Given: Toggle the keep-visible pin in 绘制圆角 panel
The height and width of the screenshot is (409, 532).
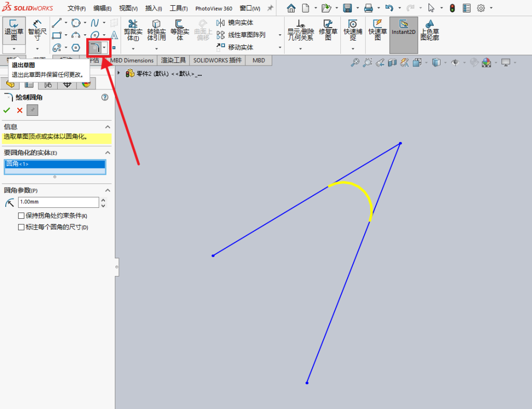Looking at the screenshot, I should tap(32, 110).
